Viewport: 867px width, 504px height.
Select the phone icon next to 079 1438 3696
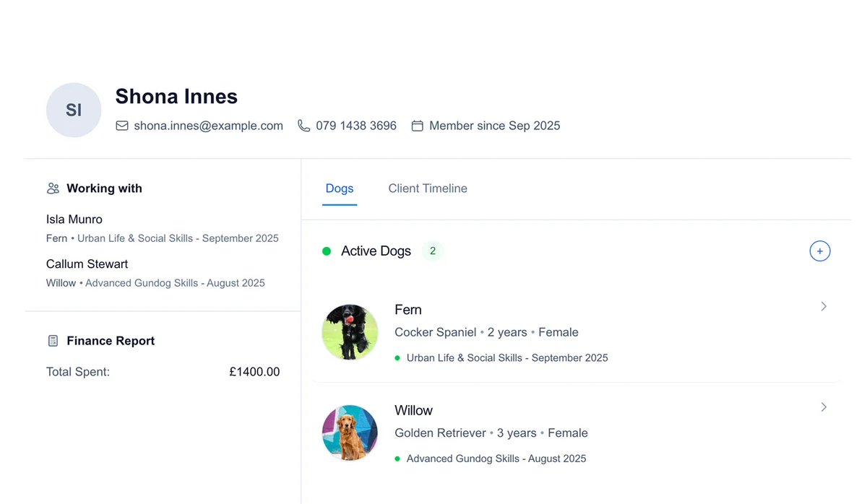303,125
